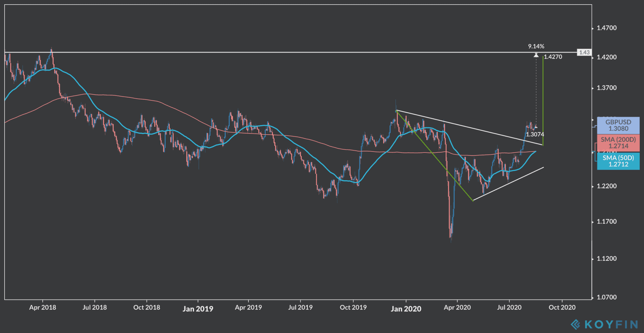Click the 1.1700 y-axis tick label
Viewport: 644px width, 333px height.
[x=607, y=221]
